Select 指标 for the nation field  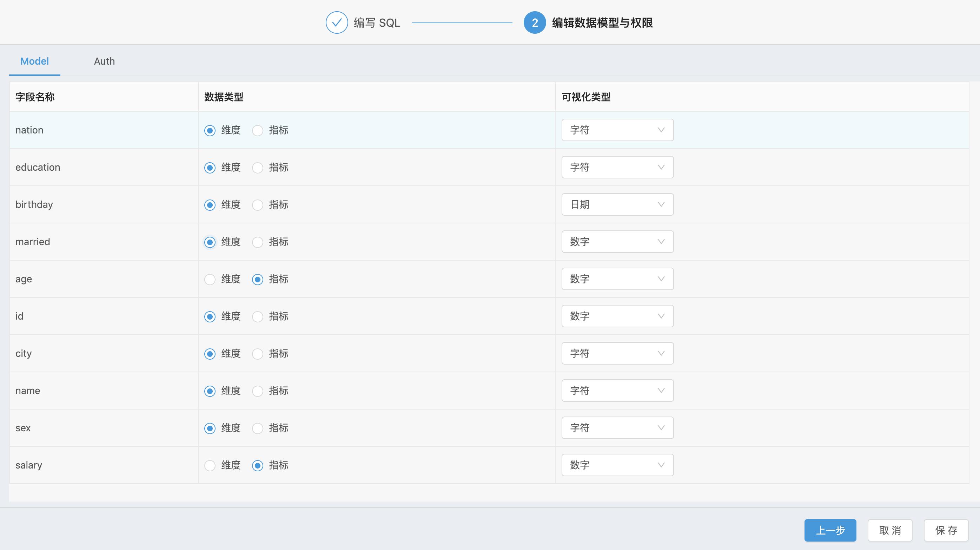(x=258, y=130)
